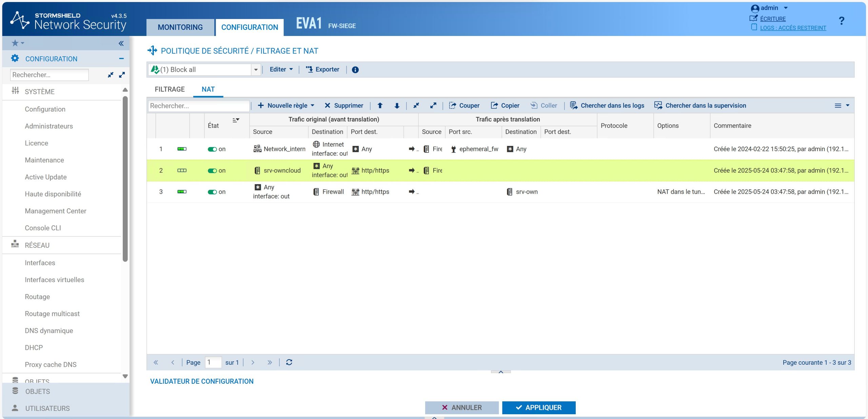Refresh the rule list with reload icon

pyautogui.click(x=289, y=362)
